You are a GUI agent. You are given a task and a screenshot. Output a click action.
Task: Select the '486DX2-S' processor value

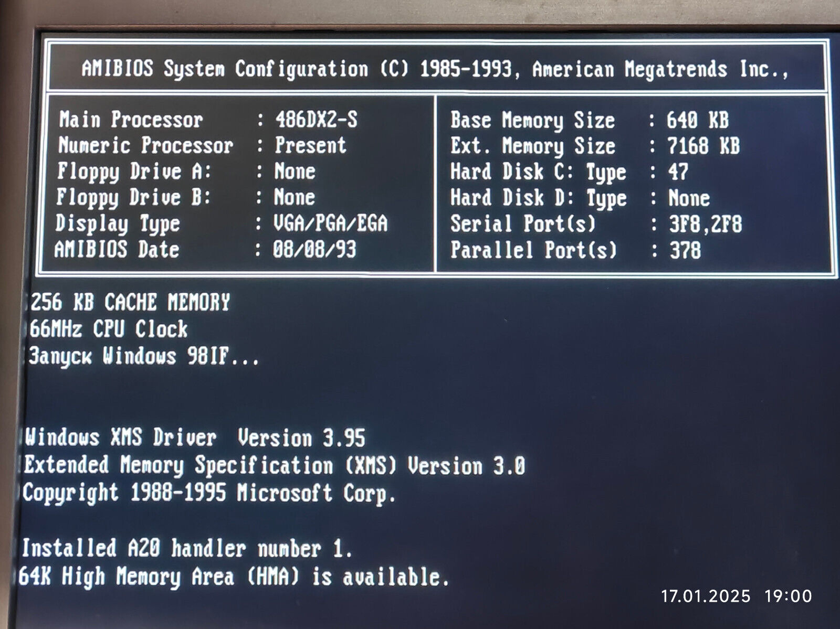coord(316,120)
